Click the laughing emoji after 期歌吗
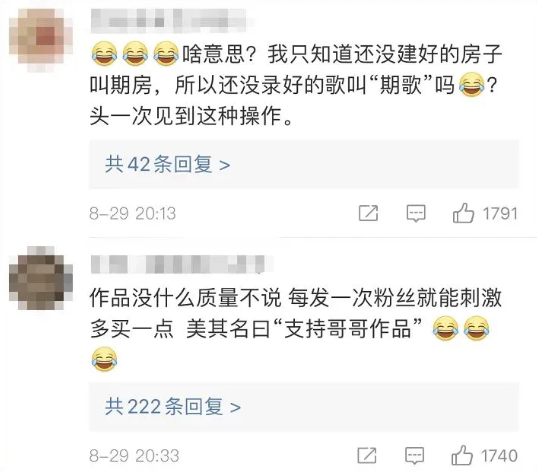The width and height of the screenshot is (537, 471). click(x=472, y=85)
